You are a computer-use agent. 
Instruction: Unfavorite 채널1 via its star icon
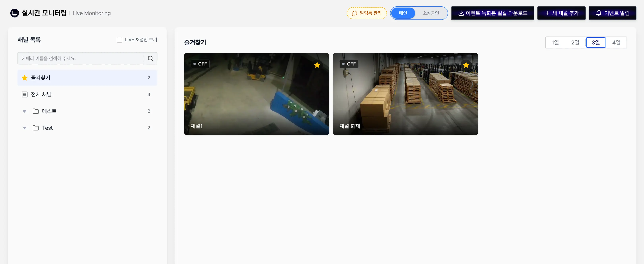point(317,65)
